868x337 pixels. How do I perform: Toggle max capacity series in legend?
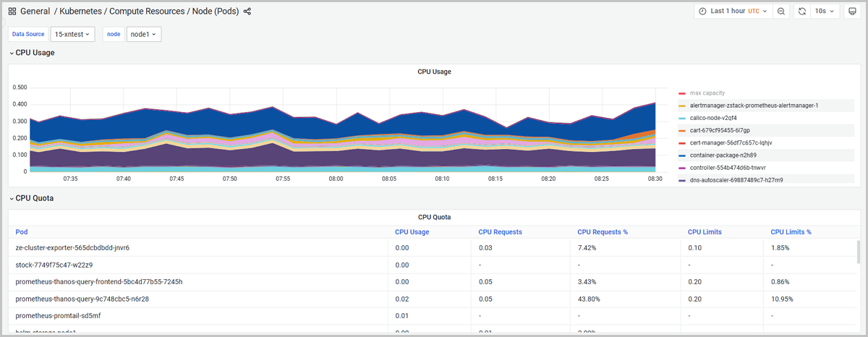tap(707, 93)
